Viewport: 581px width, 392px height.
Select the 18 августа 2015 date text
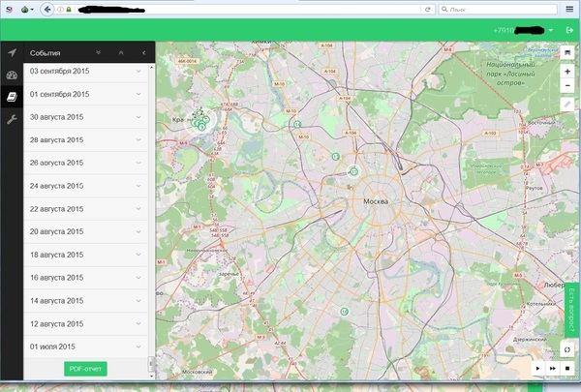coord(57,255)
